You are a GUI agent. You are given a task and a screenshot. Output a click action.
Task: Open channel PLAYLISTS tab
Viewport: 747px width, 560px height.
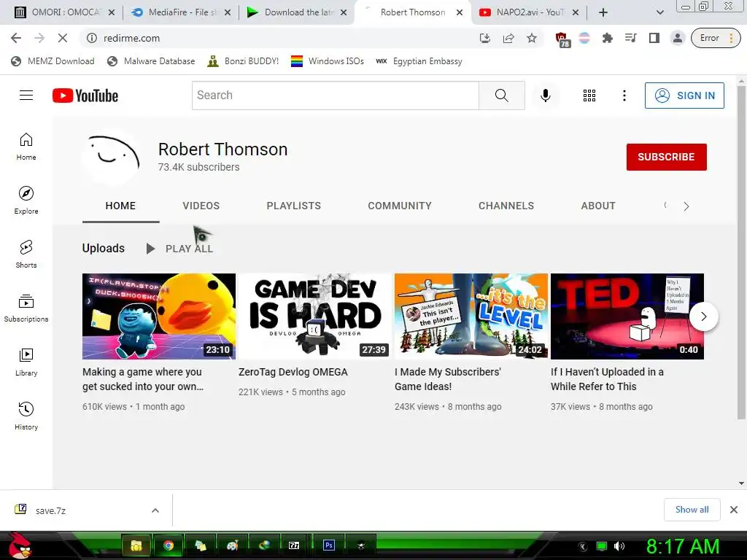(293, 206)
